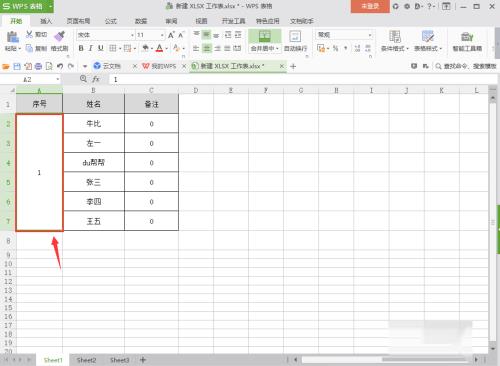Click the Conditional Formatting icon
This screenshot has width=500, height=366.
395,36
